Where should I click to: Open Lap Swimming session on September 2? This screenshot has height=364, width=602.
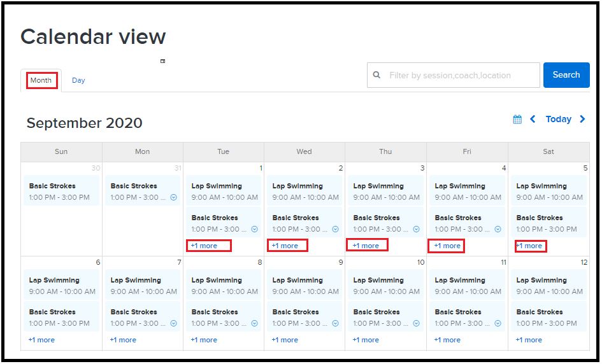305,191
